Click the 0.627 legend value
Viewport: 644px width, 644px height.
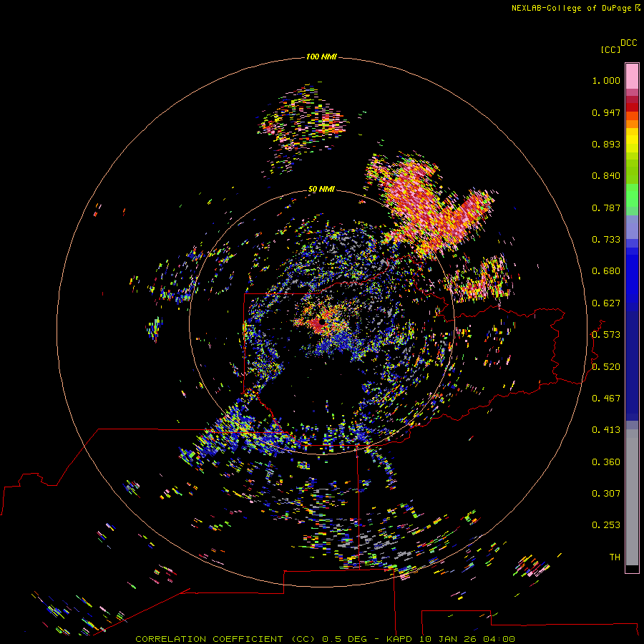[x=606, y=303]
